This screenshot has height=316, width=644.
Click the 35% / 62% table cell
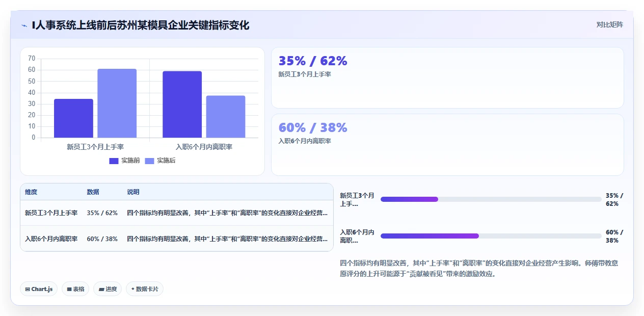pyautogui.click(x=102, y=213)
